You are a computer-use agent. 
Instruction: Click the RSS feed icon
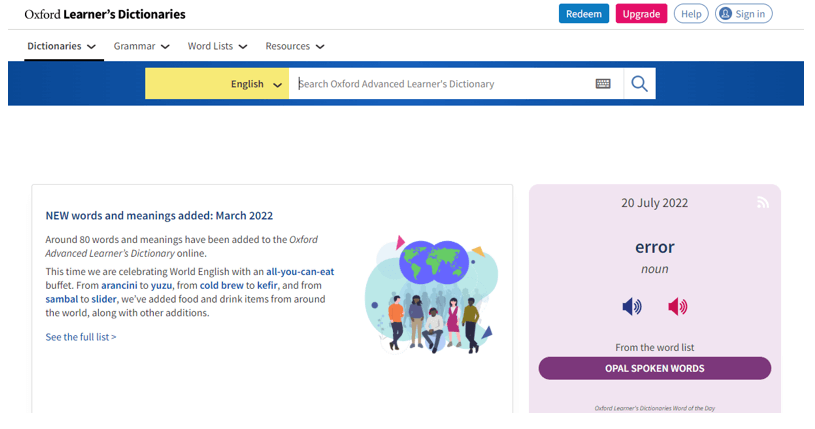tap(763, 203)
